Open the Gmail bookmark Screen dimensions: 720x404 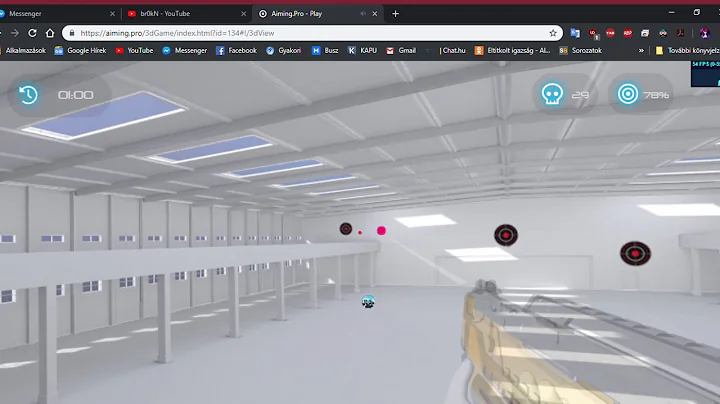click(x=401, y=50)
